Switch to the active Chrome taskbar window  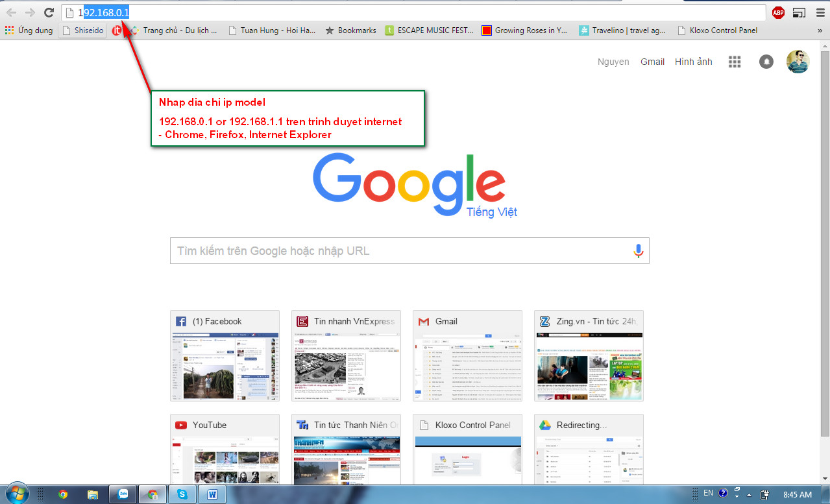pos(153,494)
